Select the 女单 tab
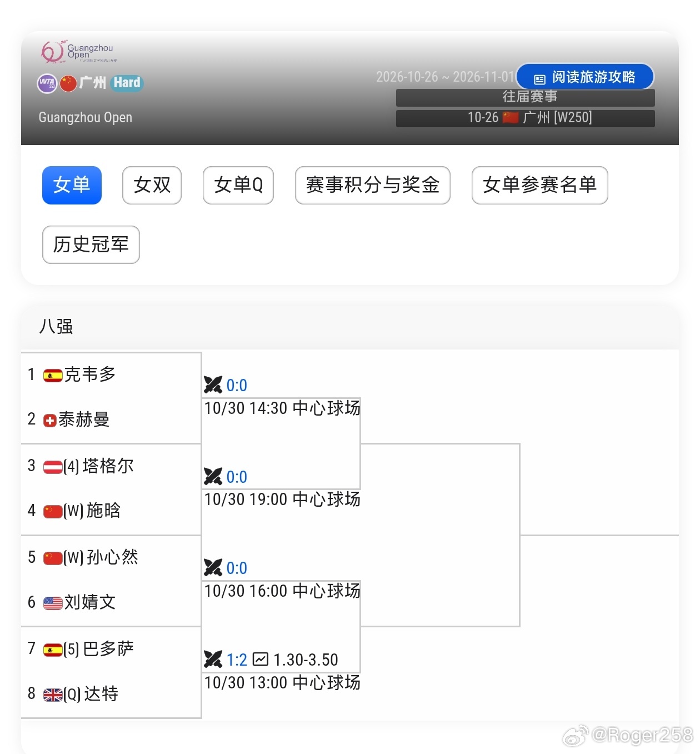This screenshot has width=700, height=754. (72, 185)
